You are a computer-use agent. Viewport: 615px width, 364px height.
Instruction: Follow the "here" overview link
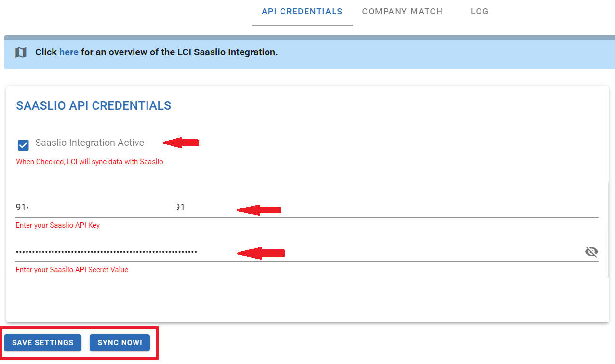[69, 52]
